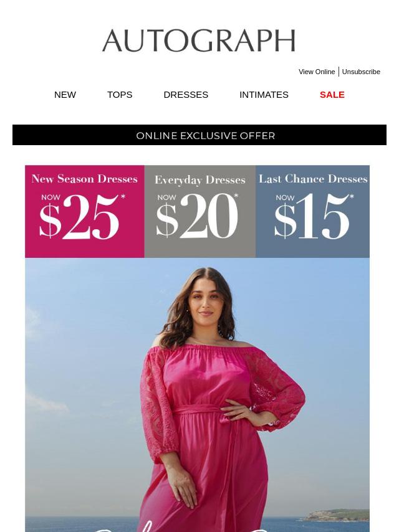Click the model's face in the photo

[206, 302]
